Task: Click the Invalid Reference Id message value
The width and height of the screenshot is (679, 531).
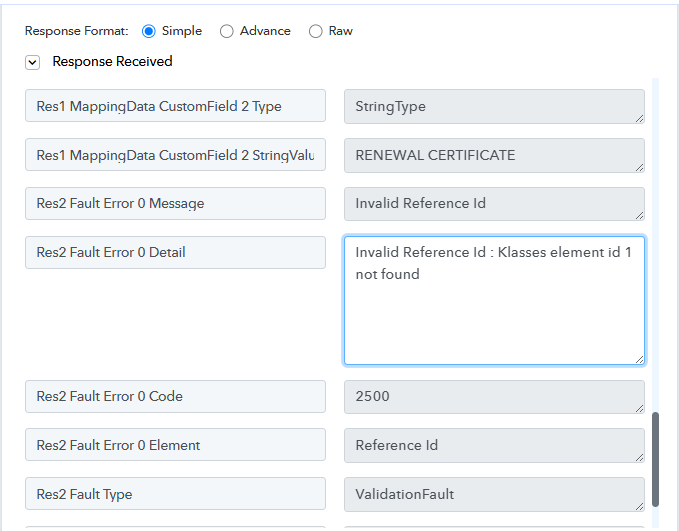Action: click(493, 204)
